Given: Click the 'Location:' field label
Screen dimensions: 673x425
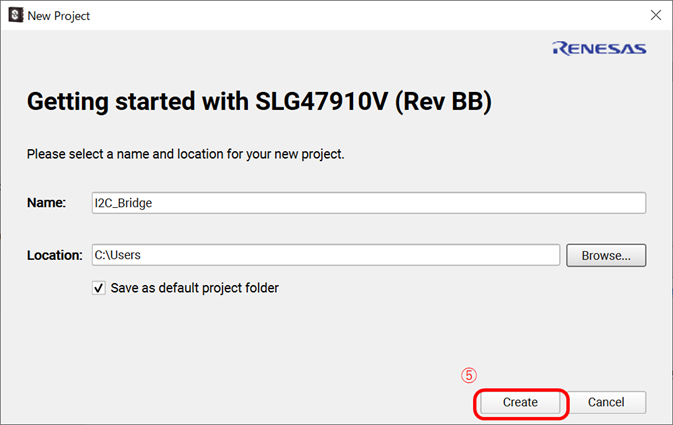Looking at the screenshot, I should tap(54, 255).
